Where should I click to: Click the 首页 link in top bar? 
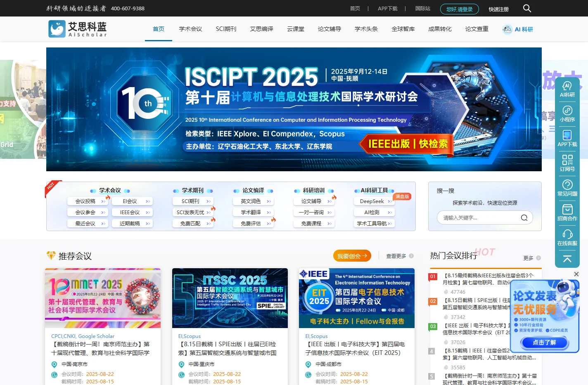point(355,8)
